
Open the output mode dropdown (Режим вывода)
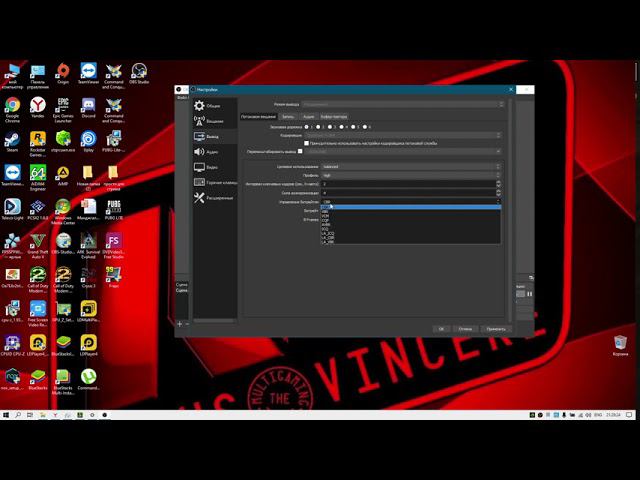(402, 104)
